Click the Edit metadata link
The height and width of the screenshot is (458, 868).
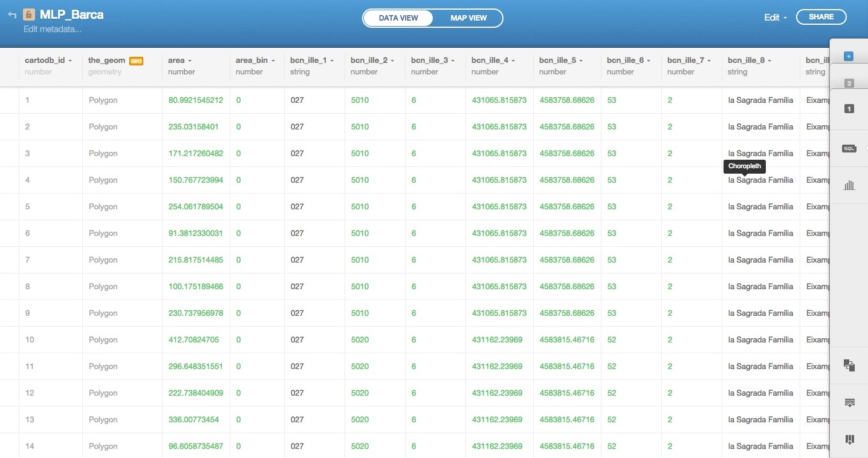pos(52,29)
